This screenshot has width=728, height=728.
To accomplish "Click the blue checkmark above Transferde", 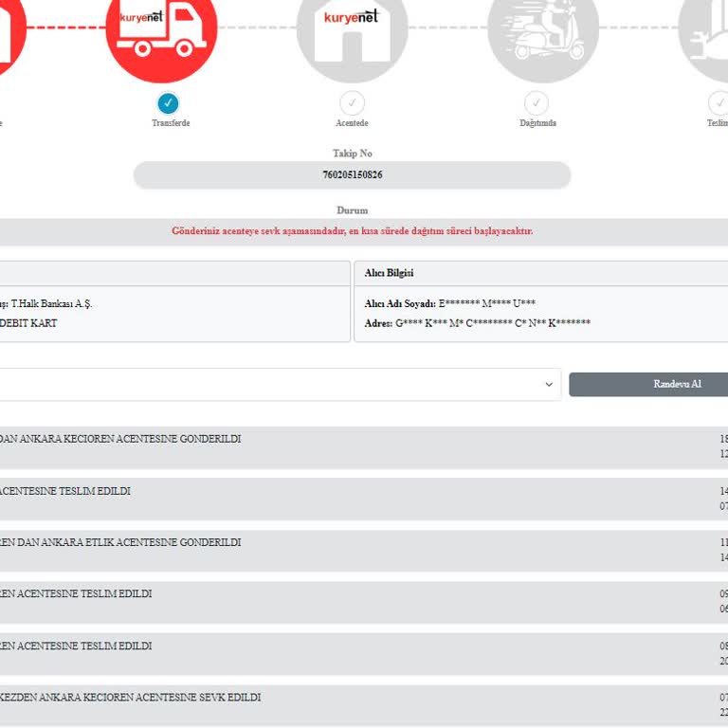I will 168,103.
